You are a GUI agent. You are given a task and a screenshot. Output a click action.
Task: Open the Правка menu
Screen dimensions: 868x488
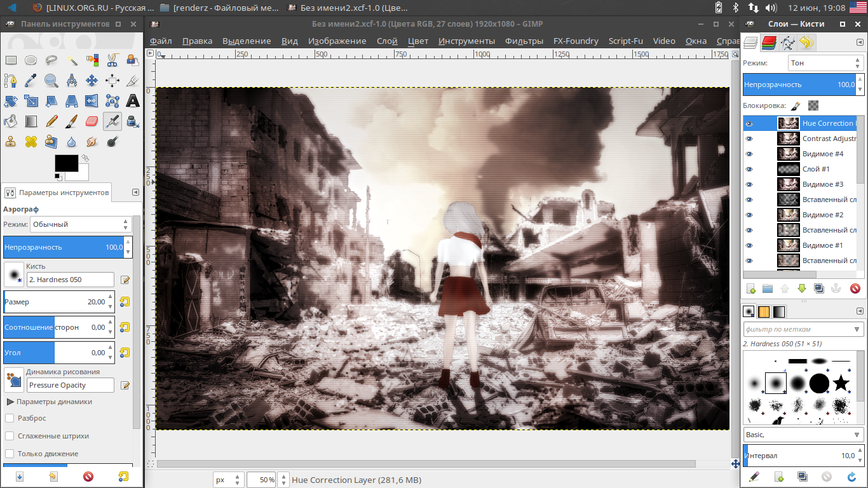197,41
